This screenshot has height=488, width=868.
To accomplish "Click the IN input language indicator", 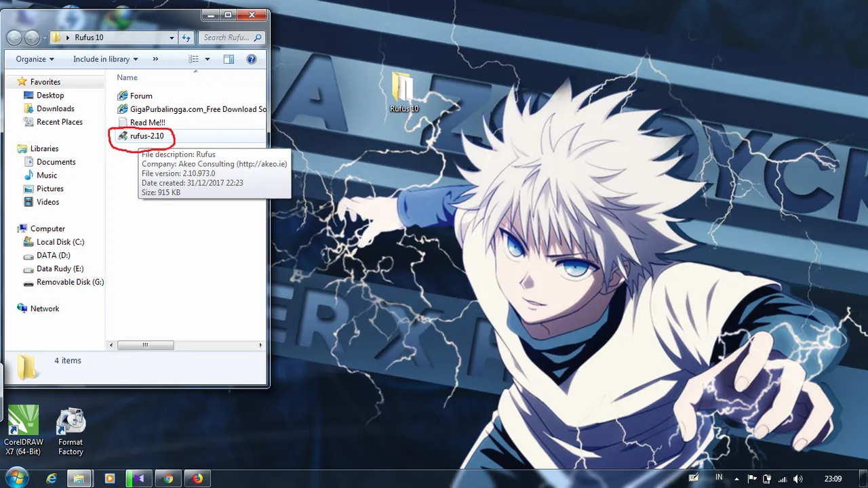I will (719, 478).
